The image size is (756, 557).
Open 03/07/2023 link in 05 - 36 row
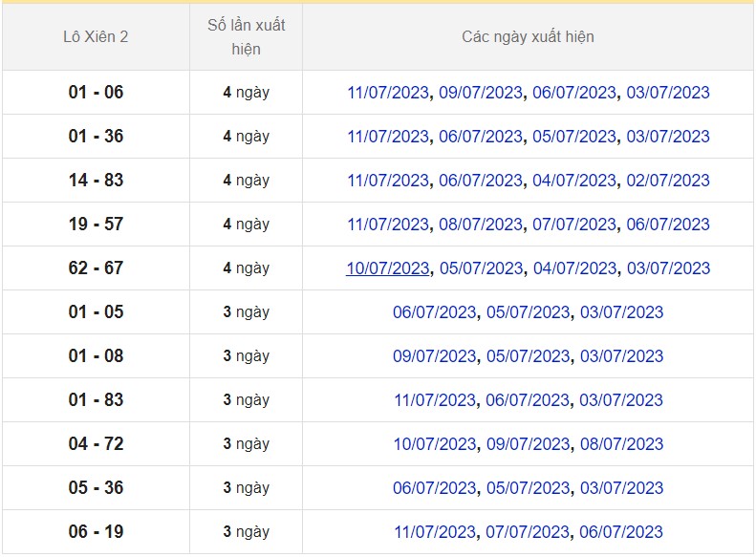[x=621, y=488]
